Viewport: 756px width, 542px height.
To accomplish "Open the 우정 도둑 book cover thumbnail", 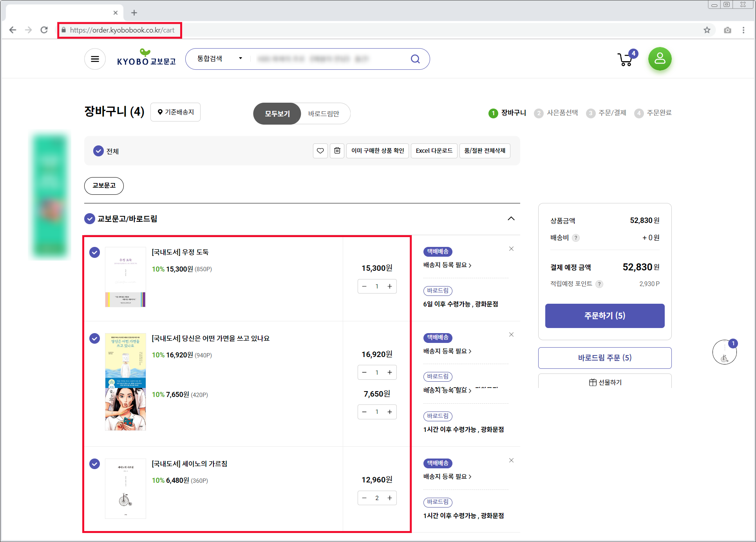I will click(x=125, y=277).
